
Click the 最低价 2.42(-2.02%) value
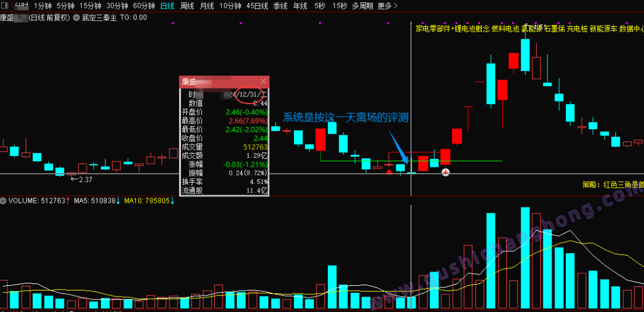pyautogui.click(x=246, y=129)
